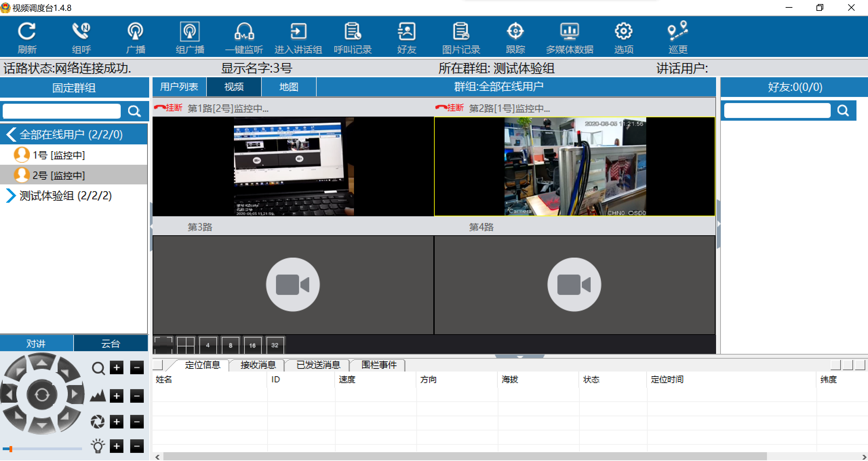Image resolution: width=868 pixels, height=461 pixels.
Task: Collapse bottom panel using the down arrow handle
Action: tap(519, 357)
